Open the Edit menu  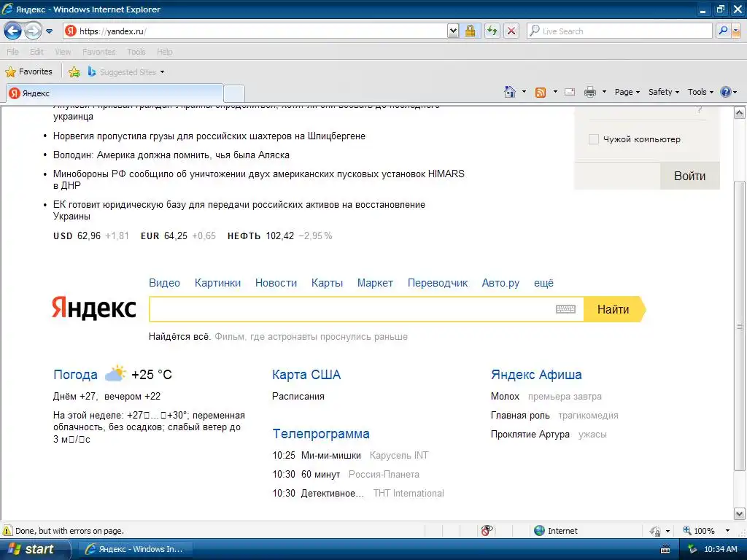(x=36, y=52)
